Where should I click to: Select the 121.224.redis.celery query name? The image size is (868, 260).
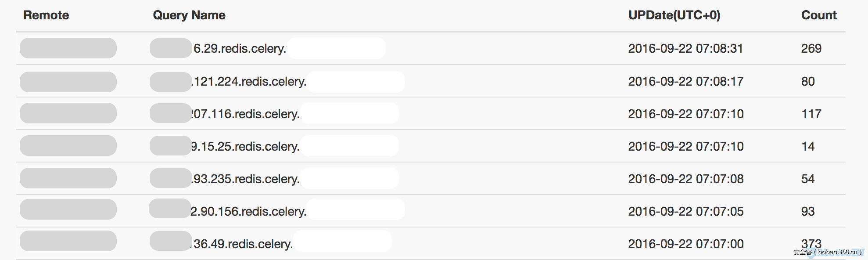[249, 81]
